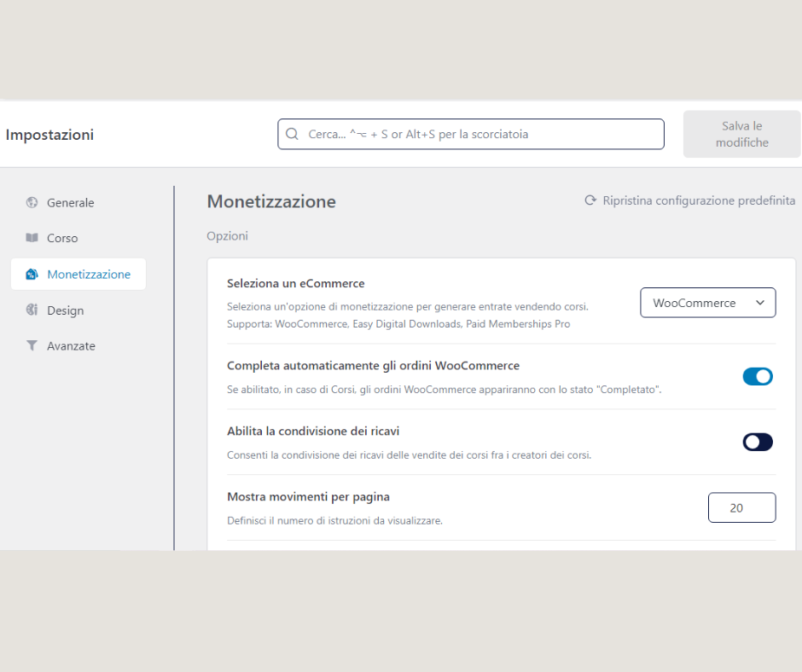Select the Monetizzazione tab label

[89, 275]
